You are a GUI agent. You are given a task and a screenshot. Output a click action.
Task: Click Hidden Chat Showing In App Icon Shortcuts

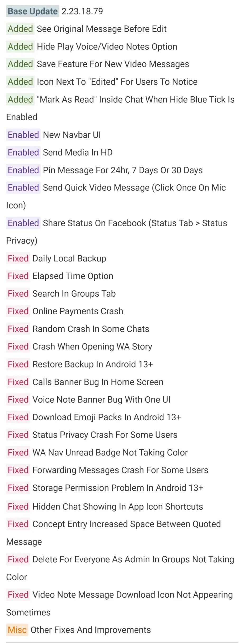point(118,507)
